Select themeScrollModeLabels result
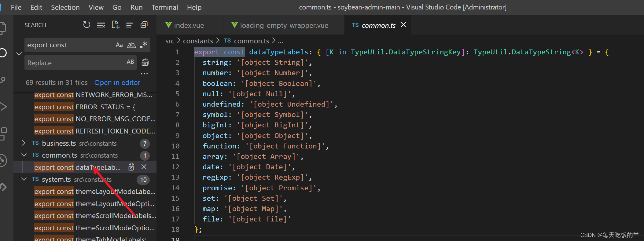The height and width of the screenshot is (241, 644). pyautogui.click(x=95, y=216)
